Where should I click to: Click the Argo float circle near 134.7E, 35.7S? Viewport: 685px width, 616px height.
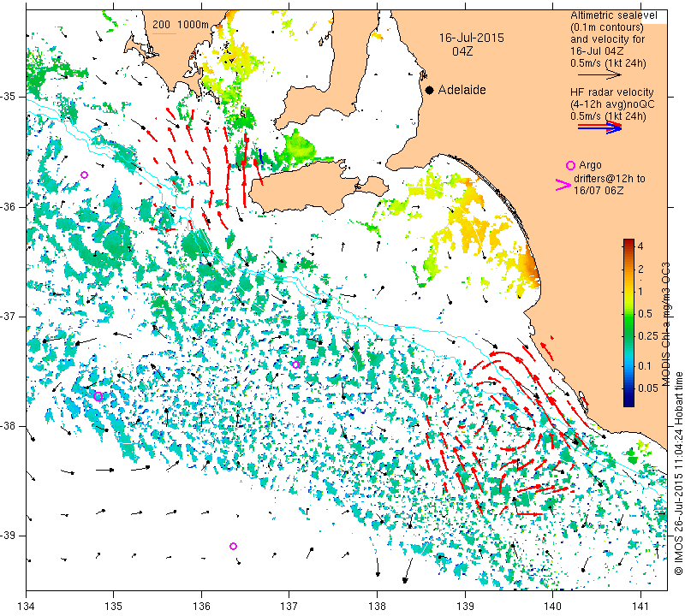(x=85, y=175)
